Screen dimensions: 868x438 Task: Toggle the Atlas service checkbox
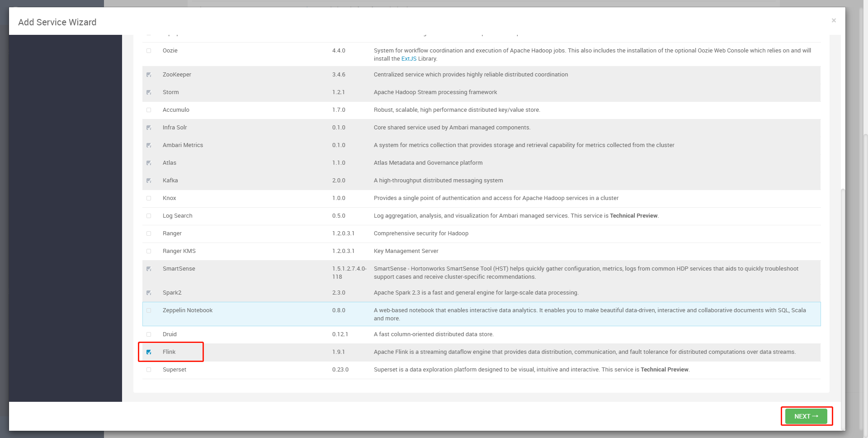149,163
